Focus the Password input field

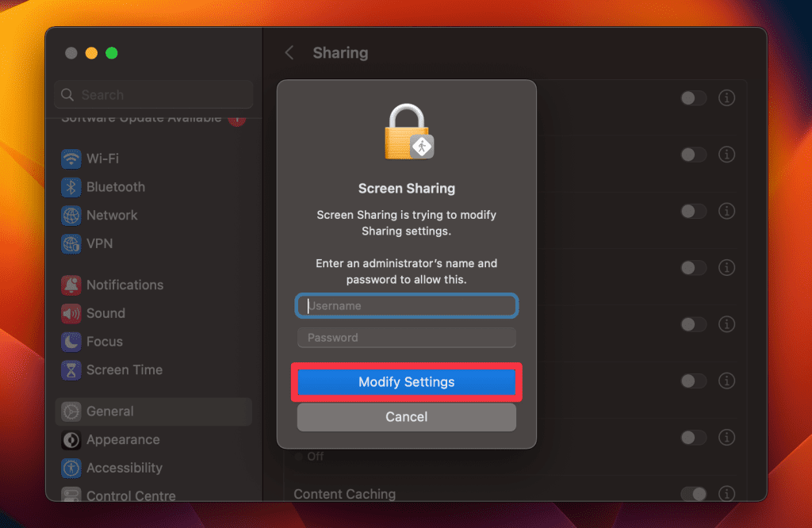tap(406, 338)
